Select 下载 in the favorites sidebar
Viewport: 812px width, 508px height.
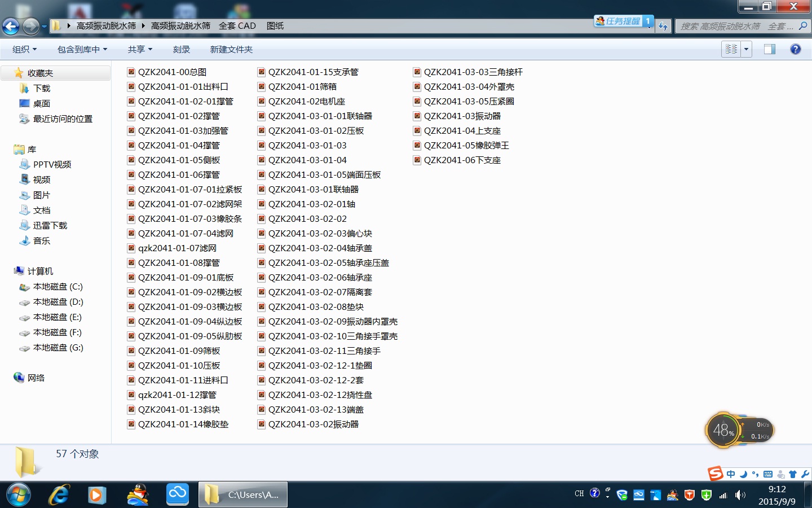pos(42,89)
